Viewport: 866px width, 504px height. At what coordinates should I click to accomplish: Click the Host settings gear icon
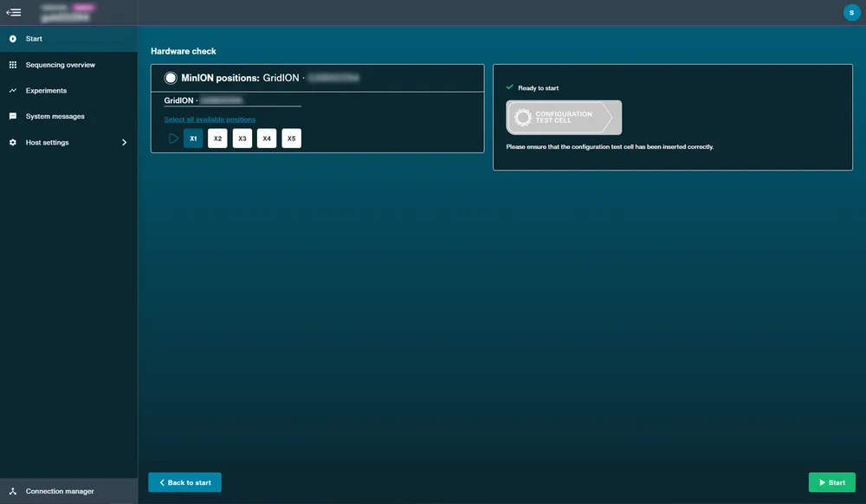(13, 142)
